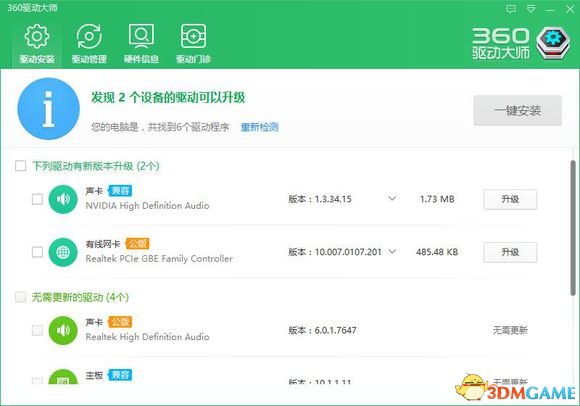Click the 360驱动大师 logo icon

click(x=553, y=43)
